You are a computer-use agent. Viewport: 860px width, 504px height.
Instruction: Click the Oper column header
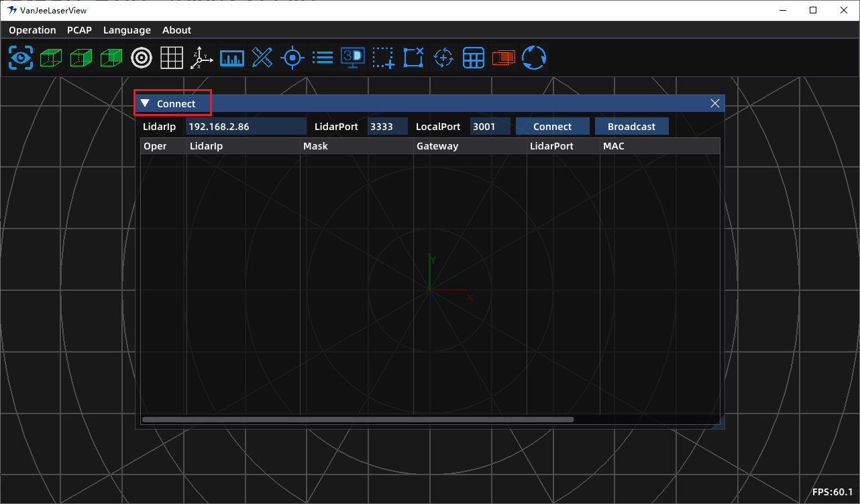coord(164,146)
